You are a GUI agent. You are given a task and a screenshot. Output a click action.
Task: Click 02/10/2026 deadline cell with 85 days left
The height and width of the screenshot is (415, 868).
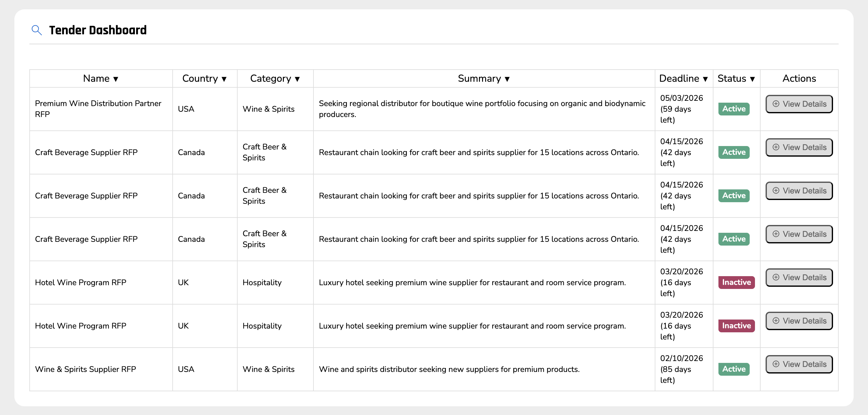(x=681, y=369)
